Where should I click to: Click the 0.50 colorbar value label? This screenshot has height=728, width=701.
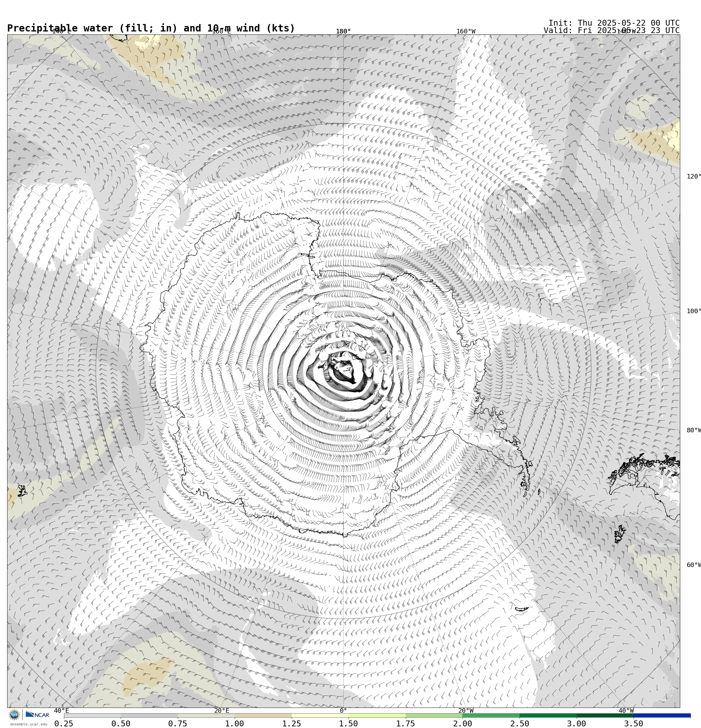121,723
